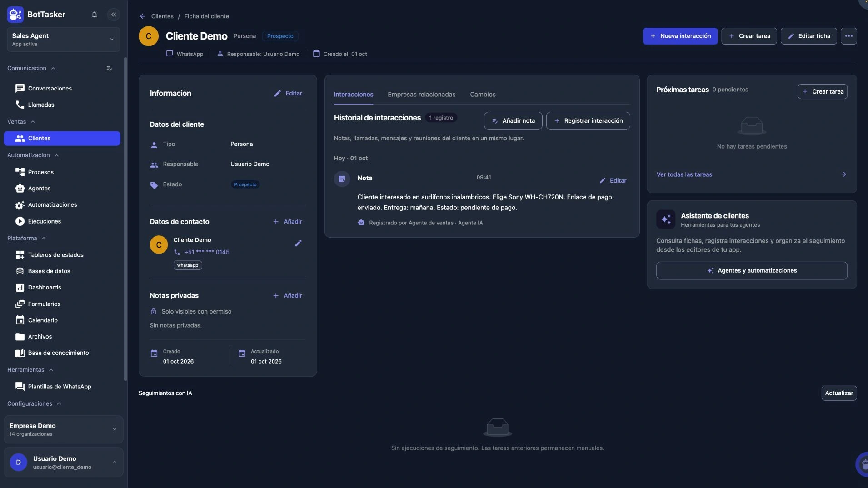Edit the Cliente Demo contact pencil icon
Screen dimensions: 868x488
tap(298, 244)
